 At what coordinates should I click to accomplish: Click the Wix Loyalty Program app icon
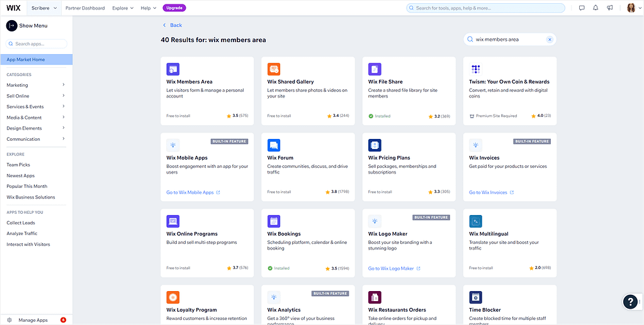point(173,297)
